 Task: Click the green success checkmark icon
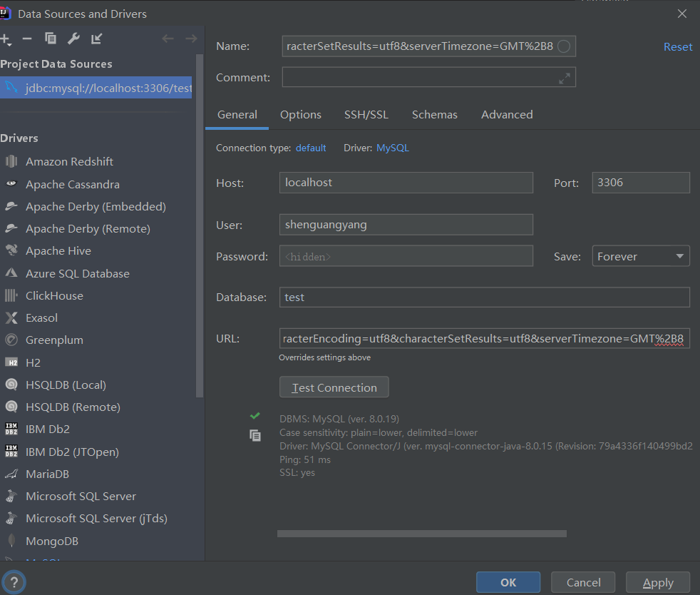click(255, 416)
